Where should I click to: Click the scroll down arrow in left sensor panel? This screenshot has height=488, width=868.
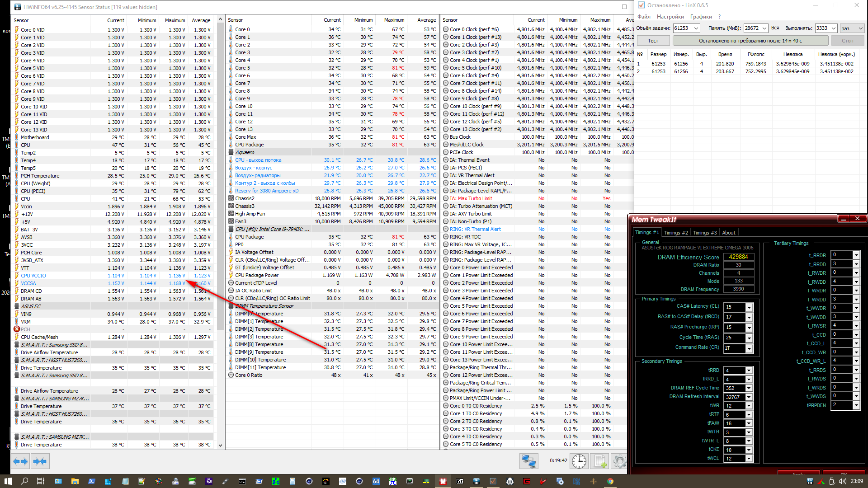[x=220, y=445]
